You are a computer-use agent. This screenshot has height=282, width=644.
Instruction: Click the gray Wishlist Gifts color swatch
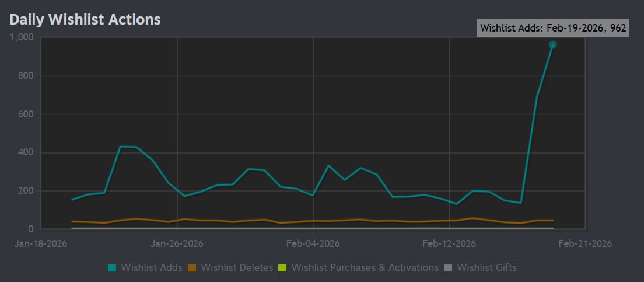(x=448, y=268)
